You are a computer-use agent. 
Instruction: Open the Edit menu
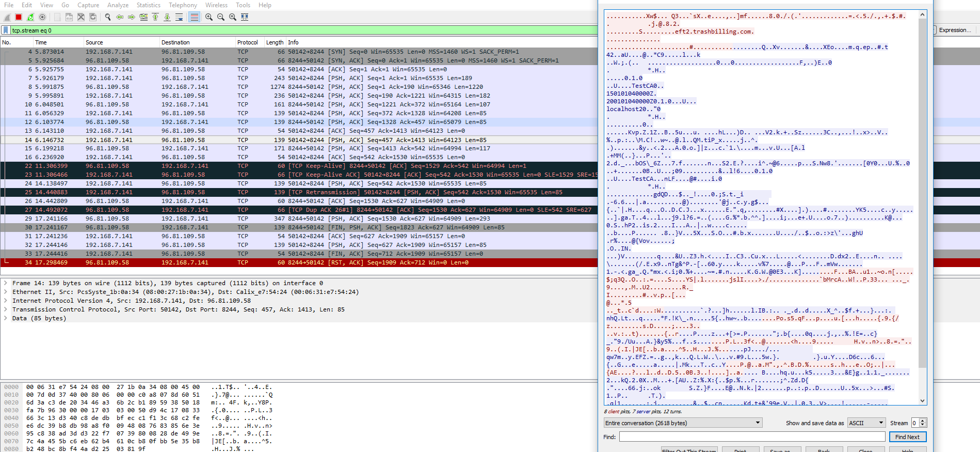coord(27,5)
